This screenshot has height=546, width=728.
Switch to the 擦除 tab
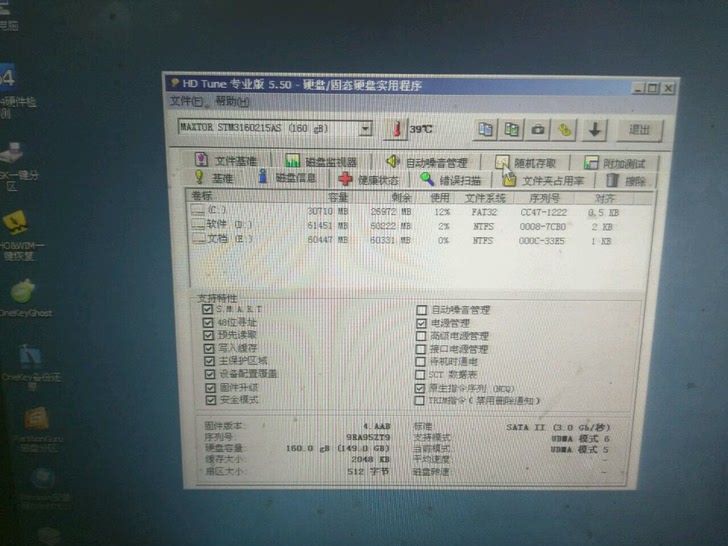point(626,181)
